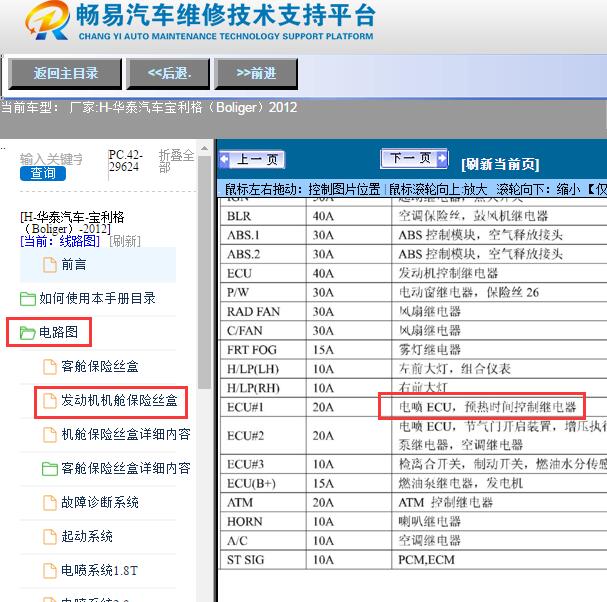Screen dimensions: 607x602
Task: Open 发动机机舱保险丝盒 page
Action: point(119,400)
